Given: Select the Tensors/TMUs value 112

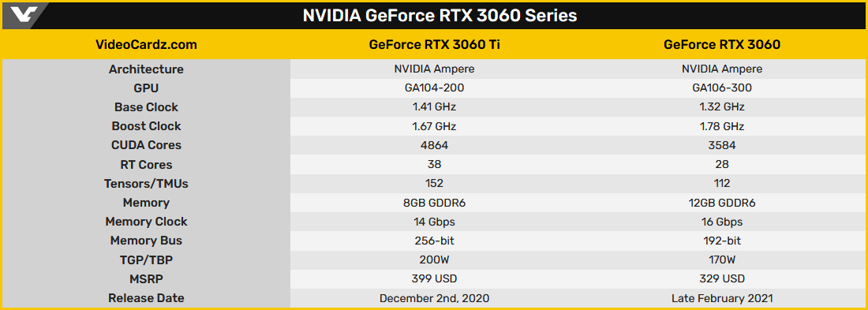Looking at the screenshot, I should tap(722, 183).
